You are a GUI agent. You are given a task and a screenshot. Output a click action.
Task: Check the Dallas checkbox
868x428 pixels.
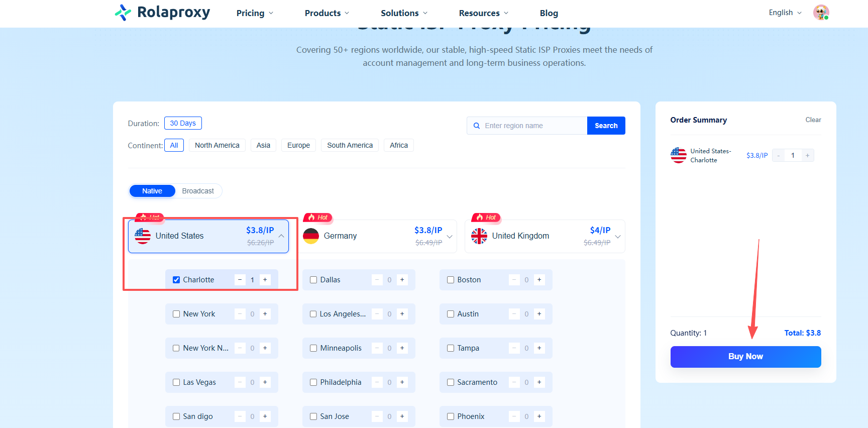pyautogui.click(x=313, y=280)
